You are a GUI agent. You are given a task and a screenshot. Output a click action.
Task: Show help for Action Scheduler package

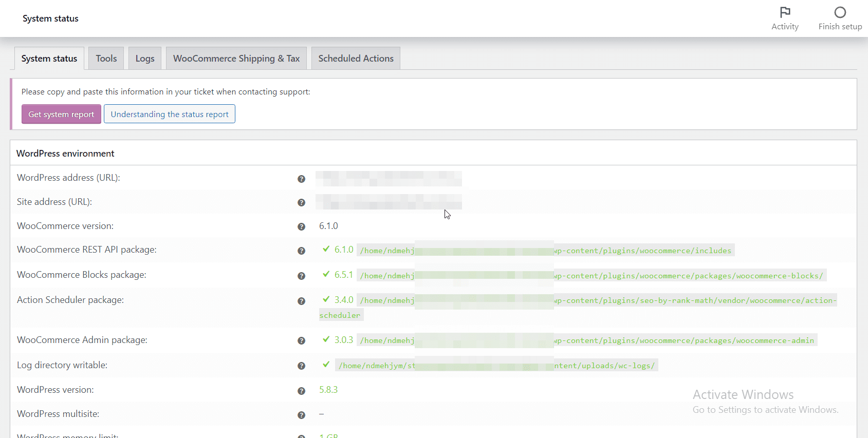[301, 301]
